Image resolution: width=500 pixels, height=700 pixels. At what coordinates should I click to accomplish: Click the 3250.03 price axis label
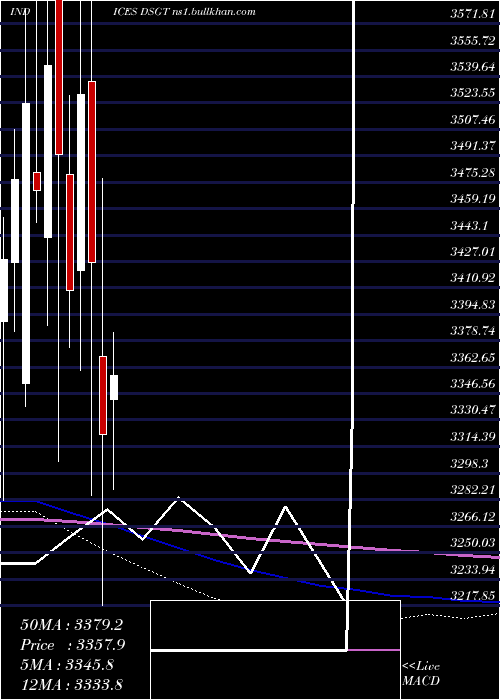click(473, 543)
